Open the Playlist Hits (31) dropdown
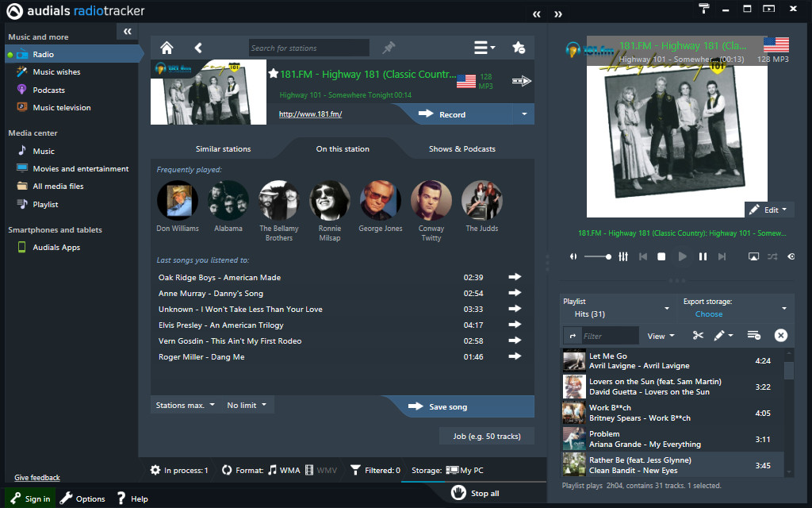 pyautogui.click(x=617, y=308)
